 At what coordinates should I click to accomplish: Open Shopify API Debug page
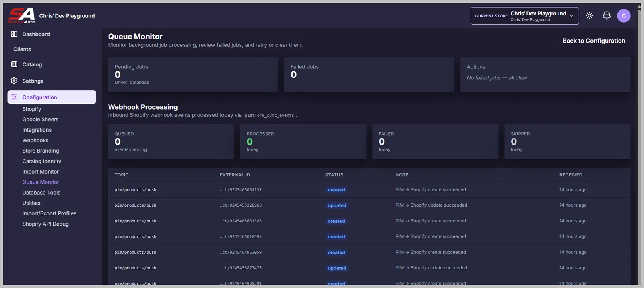45,224
